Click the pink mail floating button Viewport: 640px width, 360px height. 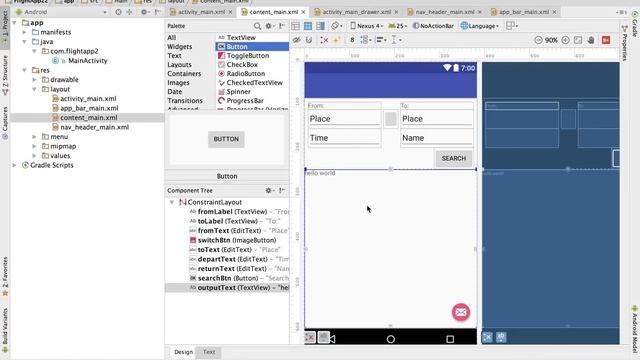pyautogui.click(x=461, y=313)
